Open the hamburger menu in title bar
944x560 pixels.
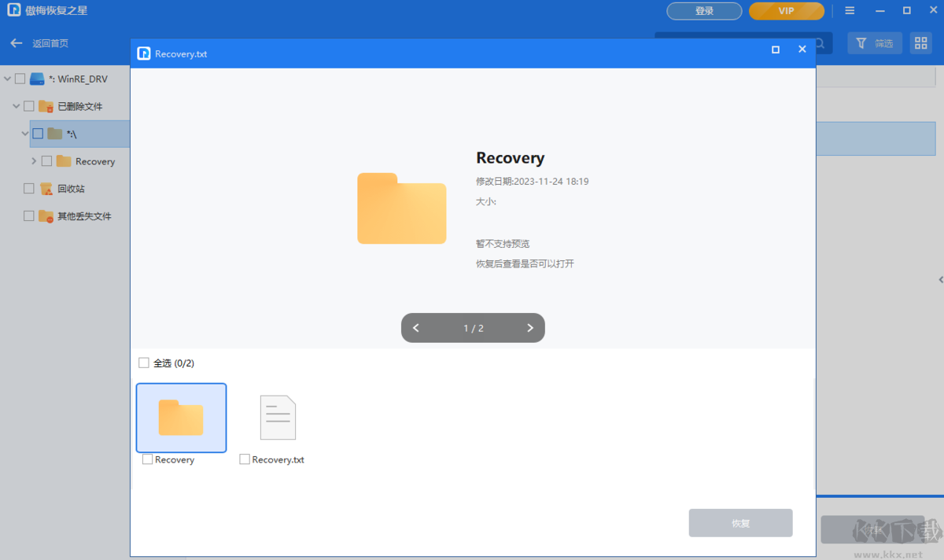(850, 10)
